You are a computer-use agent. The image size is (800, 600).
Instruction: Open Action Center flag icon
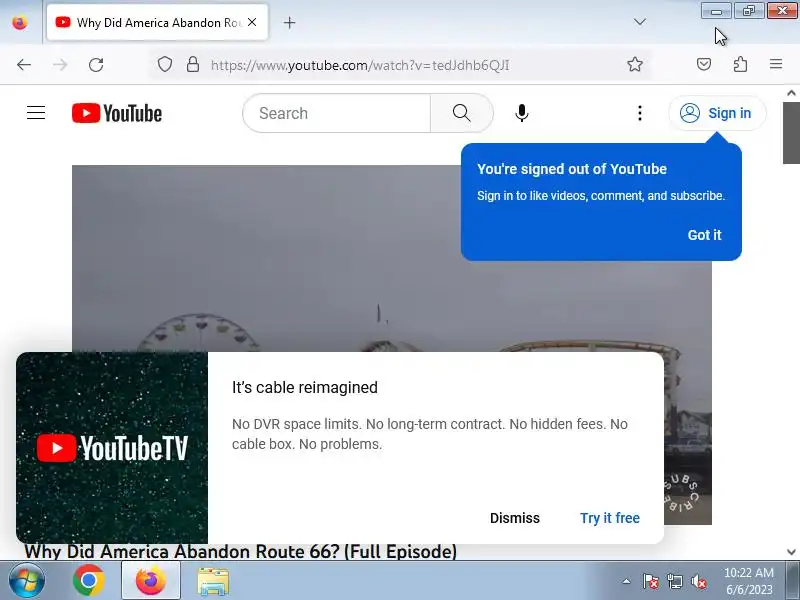(650, 581)
